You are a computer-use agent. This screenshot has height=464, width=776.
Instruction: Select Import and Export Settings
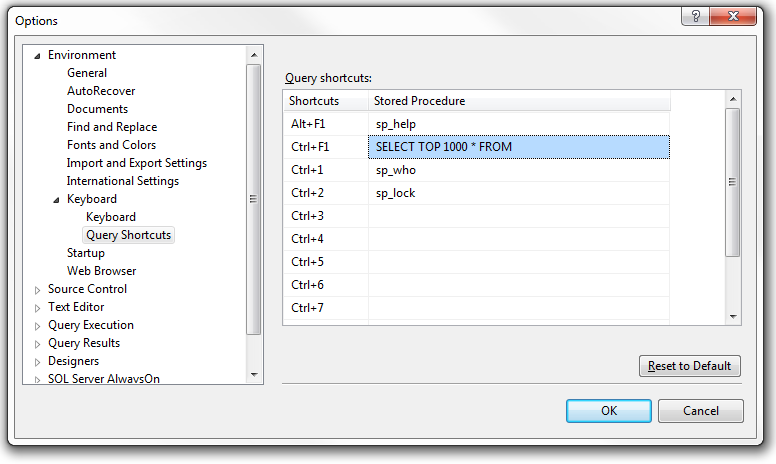[137, 163]
